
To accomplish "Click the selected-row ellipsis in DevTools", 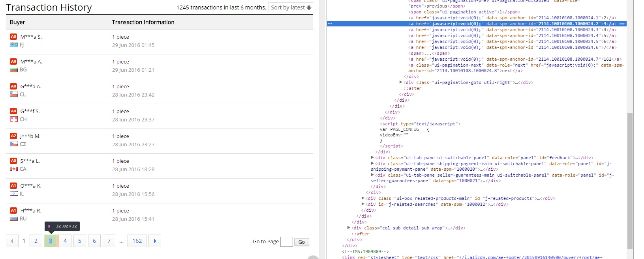I will (x=330, y=24).
